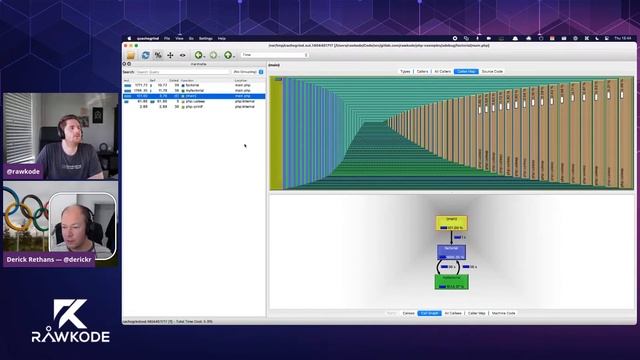640x360 pixels.
Task: Click the yellow strip in callee map
Action: click(276, 133)
